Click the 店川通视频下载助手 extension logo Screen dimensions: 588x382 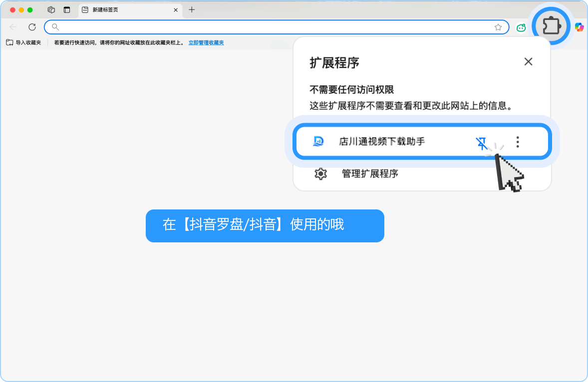(318, 141)
